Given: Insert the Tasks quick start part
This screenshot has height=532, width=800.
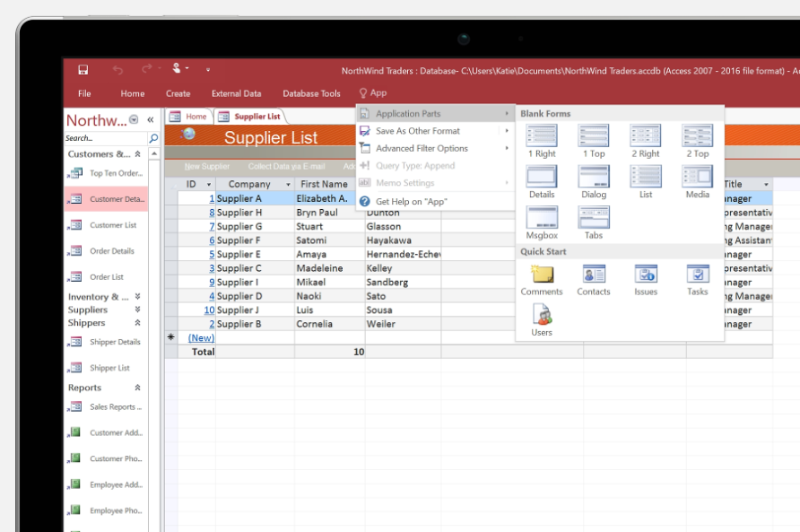Looking at the screenshot, I should (698, 280).
